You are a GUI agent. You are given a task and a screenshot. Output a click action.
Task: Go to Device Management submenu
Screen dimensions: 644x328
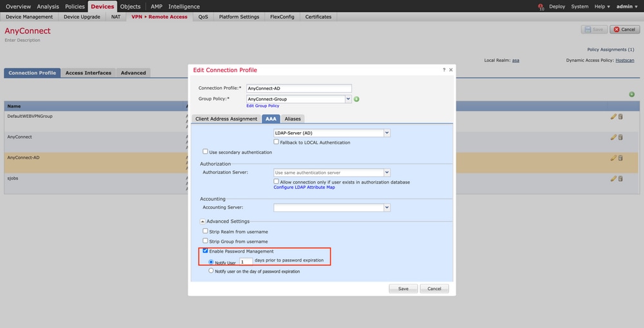point(29,17)
